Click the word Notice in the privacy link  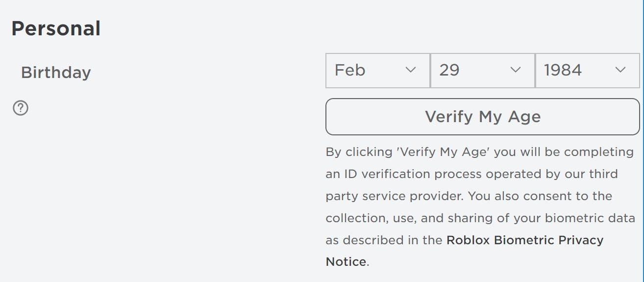(x=346, y=262)
